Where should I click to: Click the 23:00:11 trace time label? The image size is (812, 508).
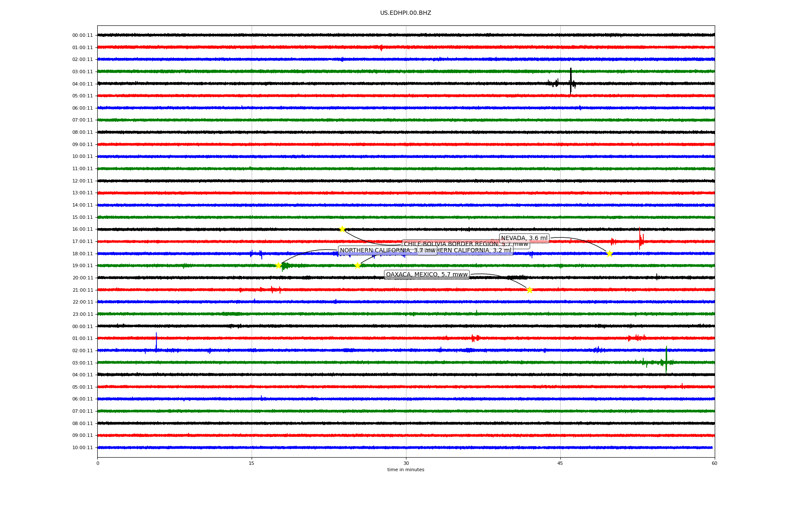[x=82, y=314]
